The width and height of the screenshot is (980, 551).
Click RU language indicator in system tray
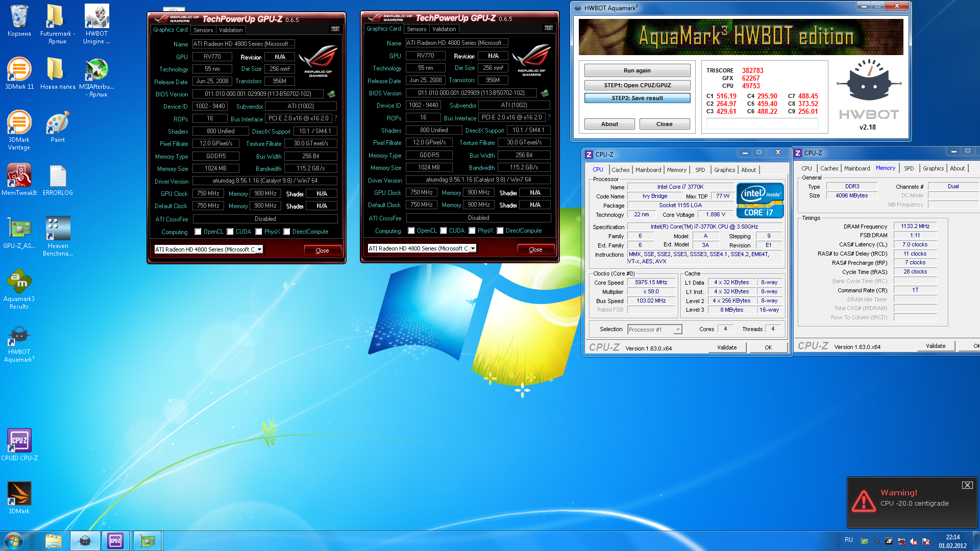[x=849, y=540]
